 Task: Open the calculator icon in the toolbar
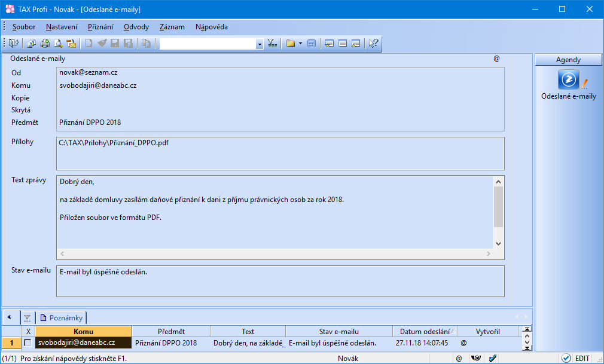(x=312, y=44)
